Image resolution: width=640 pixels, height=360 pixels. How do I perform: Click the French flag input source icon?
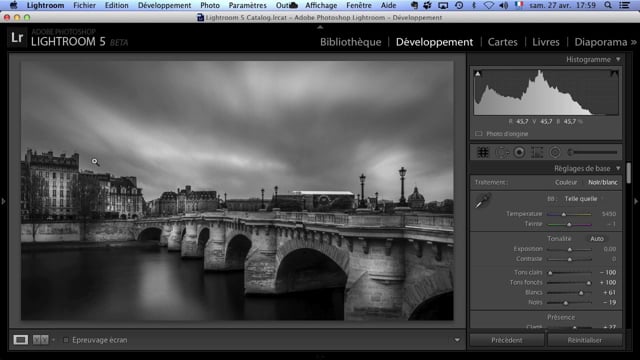[519, 5]
